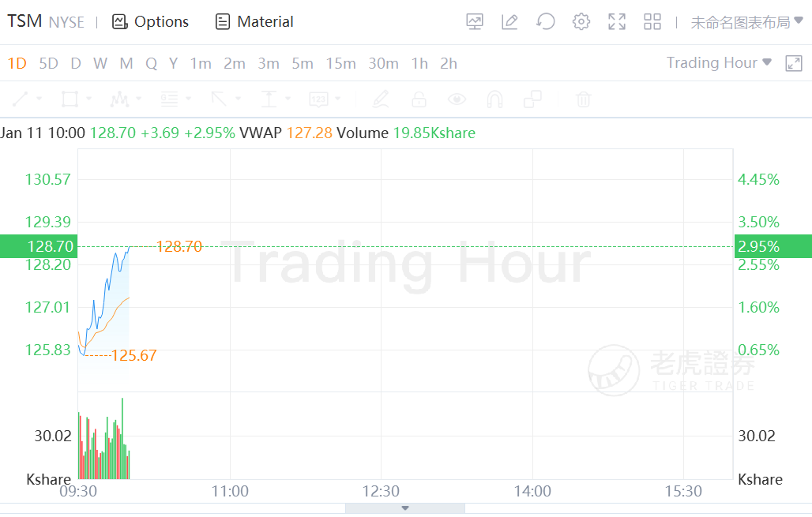812x517 pixels.
Task: Refresh the chart with the reload icon
Action: click(x=545, y=22)
